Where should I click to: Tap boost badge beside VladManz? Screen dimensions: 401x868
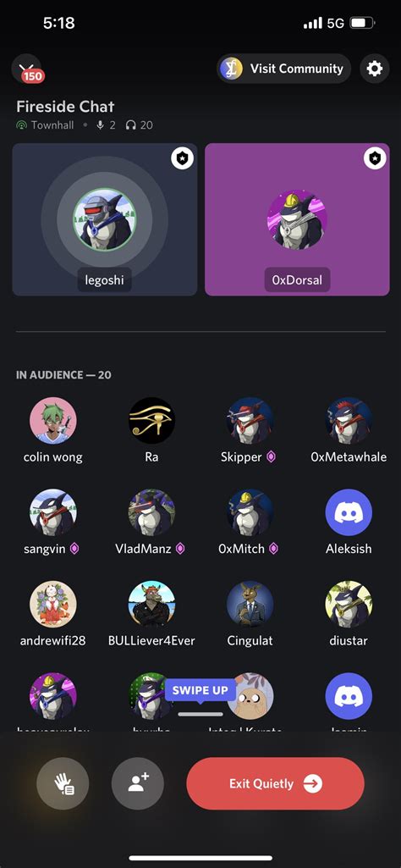coord(179,549)
